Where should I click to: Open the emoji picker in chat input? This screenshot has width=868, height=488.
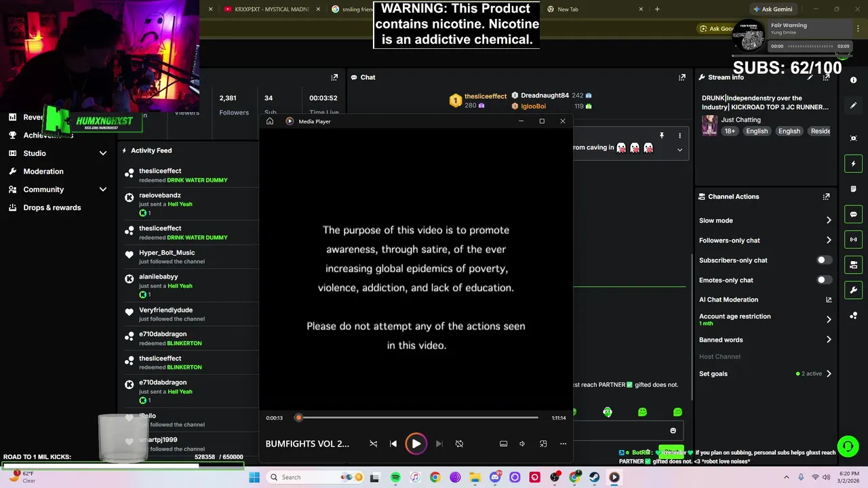coord(673,430)
